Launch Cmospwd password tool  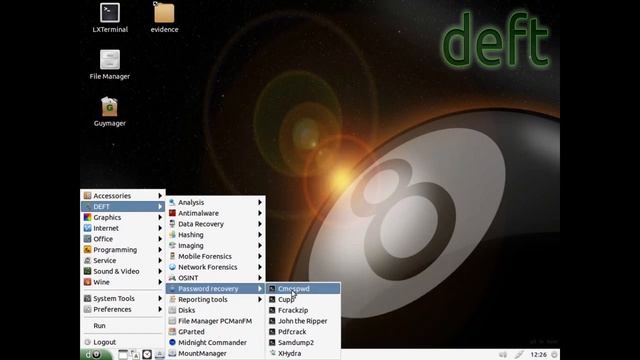303,289
